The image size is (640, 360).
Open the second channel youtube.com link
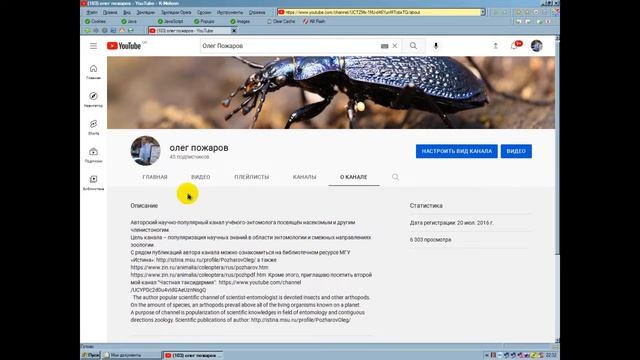tap(260, 282)
